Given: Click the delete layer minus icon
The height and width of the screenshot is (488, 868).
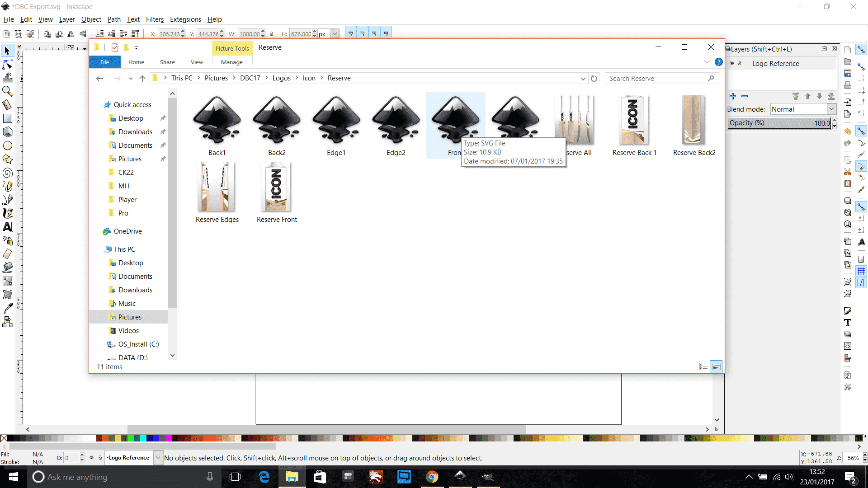Looking at the screenshot, I should [x=745, y=96].
